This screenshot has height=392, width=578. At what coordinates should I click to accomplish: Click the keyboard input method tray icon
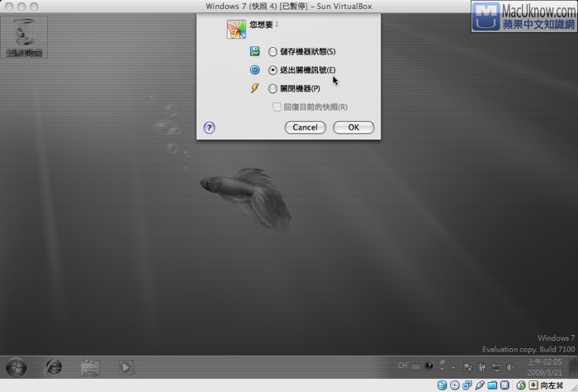pos(416,366)
